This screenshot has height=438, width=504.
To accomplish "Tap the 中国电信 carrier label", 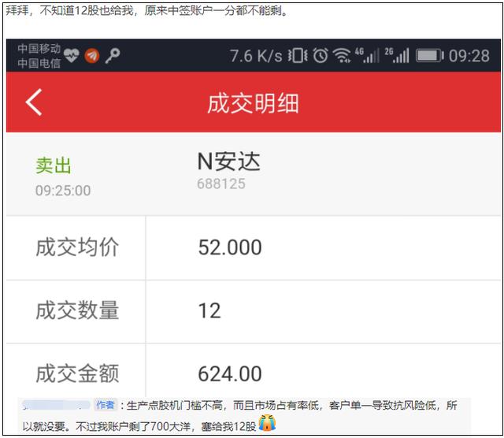I will (39, 63).
